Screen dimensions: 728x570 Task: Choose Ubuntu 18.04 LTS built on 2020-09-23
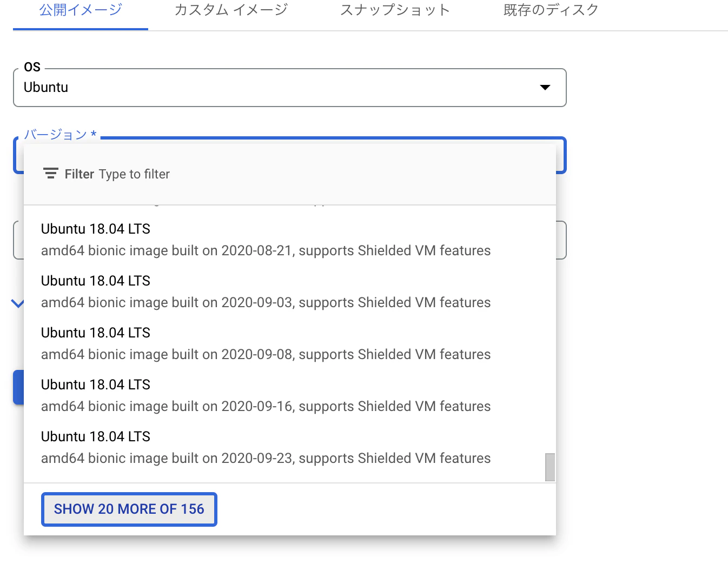[x=290, y=447]
